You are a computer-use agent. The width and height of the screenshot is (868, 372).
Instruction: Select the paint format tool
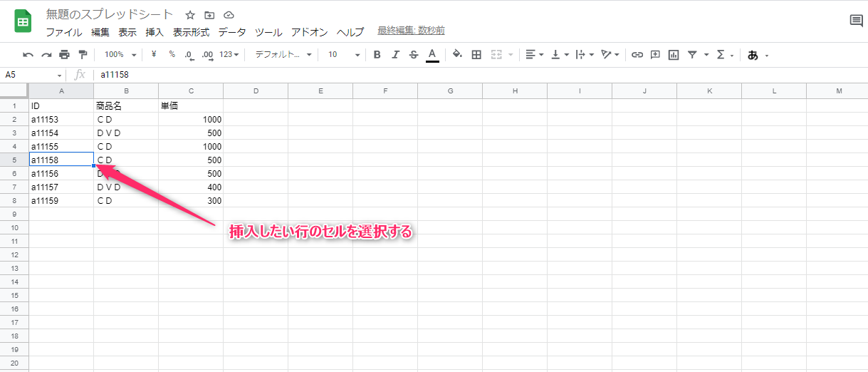(83, 54)
